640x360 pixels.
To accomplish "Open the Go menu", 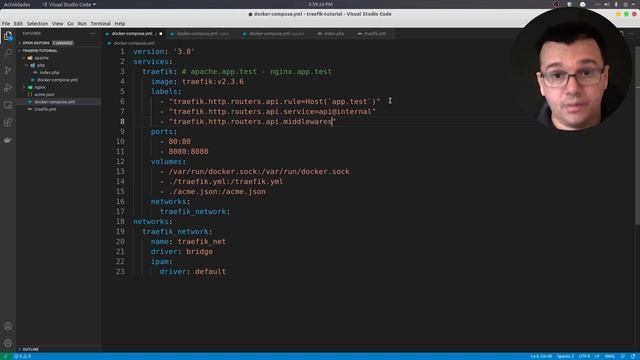I will point(70,24).
